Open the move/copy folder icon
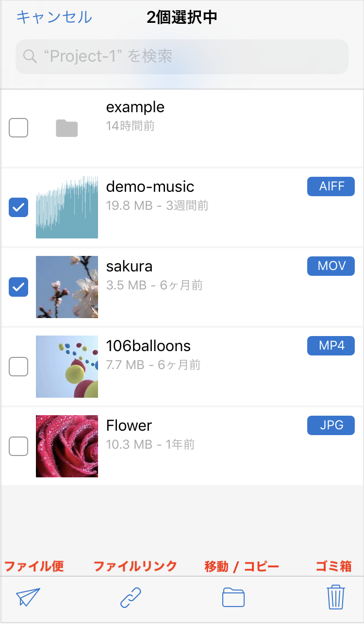 (x=233, y=597)
